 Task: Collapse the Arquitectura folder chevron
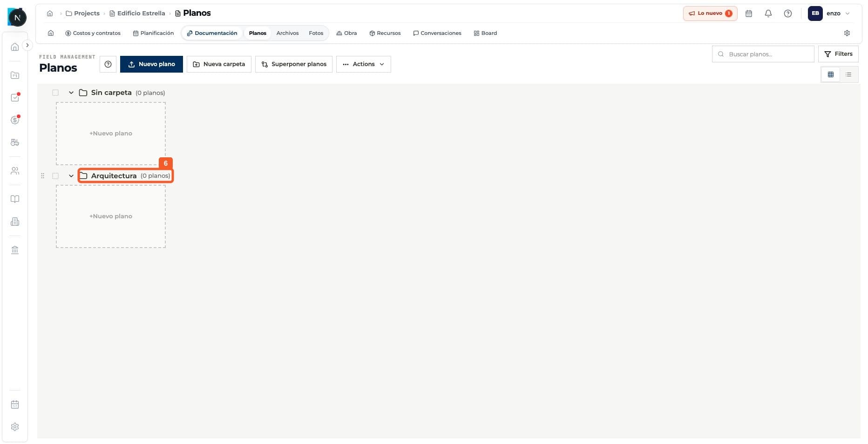(71, 176)
